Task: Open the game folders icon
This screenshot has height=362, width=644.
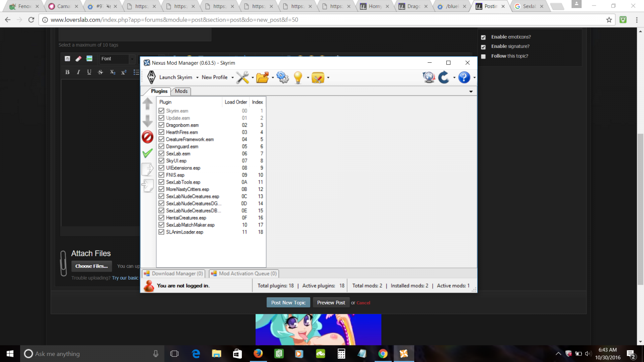Action: point(262,77)
